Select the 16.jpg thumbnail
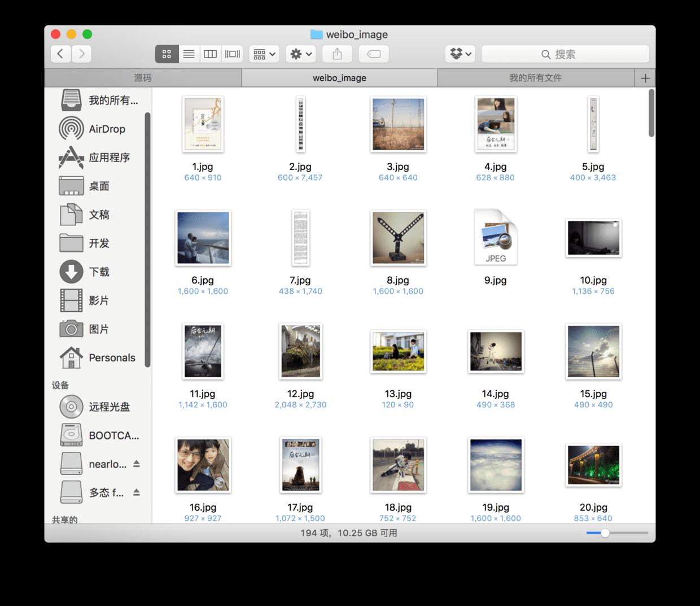700x606 pixels. [x=203, y=465]
